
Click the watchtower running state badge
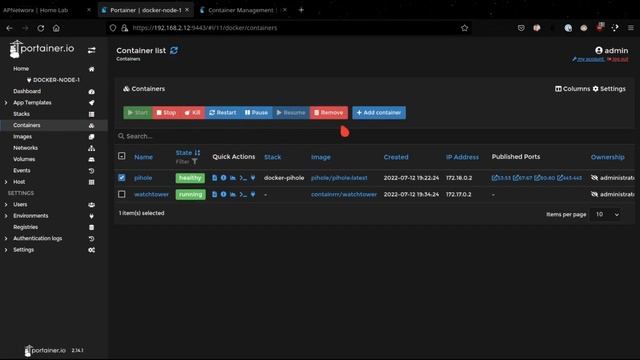190,194
